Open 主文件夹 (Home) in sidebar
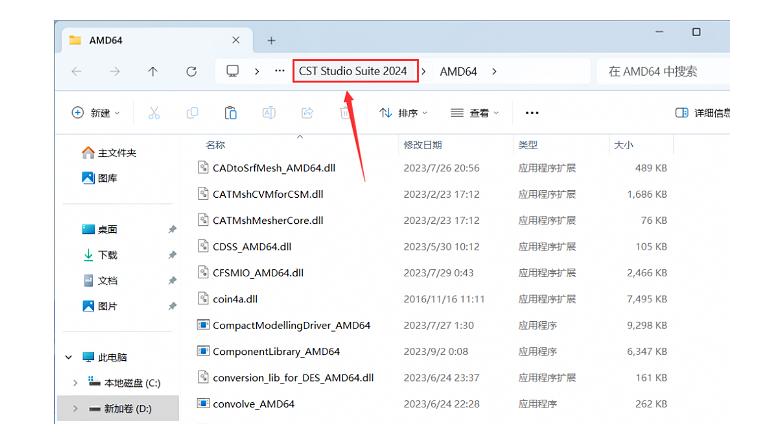Screen dimensions: 783x445 pos(109,153)
